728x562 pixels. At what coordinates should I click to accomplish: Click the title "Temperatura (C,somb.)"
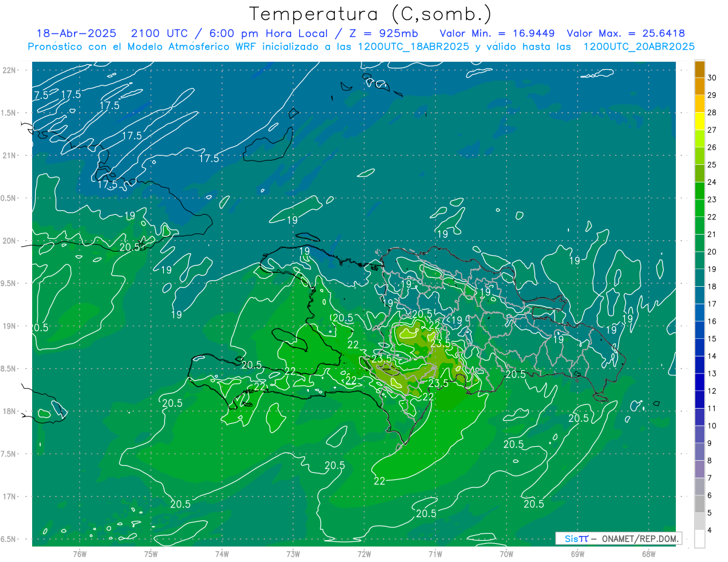pyautogui.click(x=370, y=14)
